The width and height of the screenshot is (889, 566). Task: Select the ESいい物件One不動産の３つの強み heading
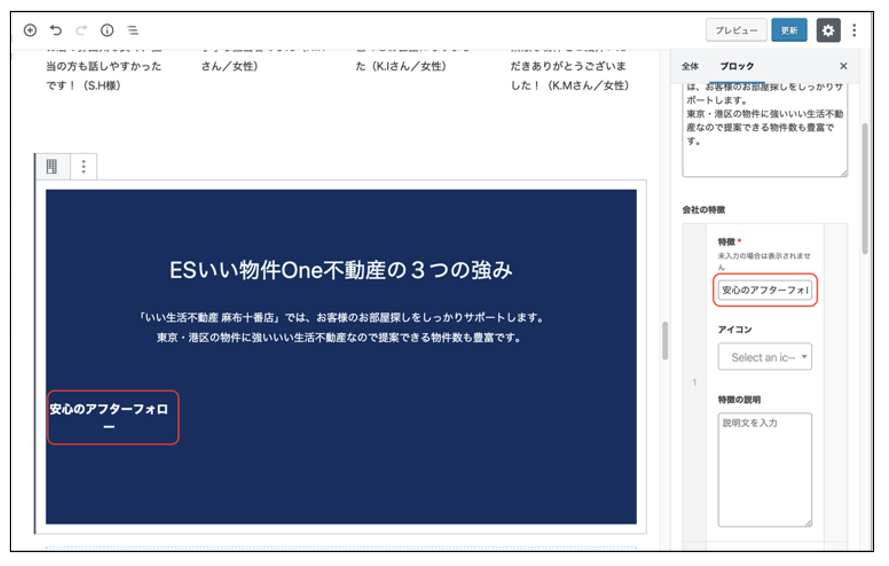click(x=341, y=270)
